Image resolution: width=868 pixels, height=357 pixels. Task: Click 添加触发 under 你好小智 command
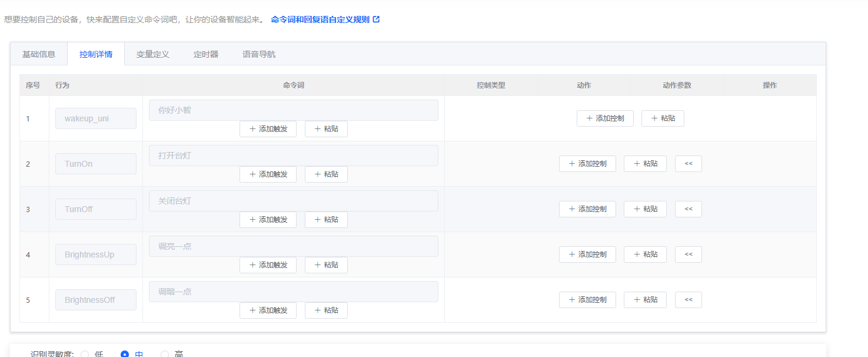pos(268,129)
